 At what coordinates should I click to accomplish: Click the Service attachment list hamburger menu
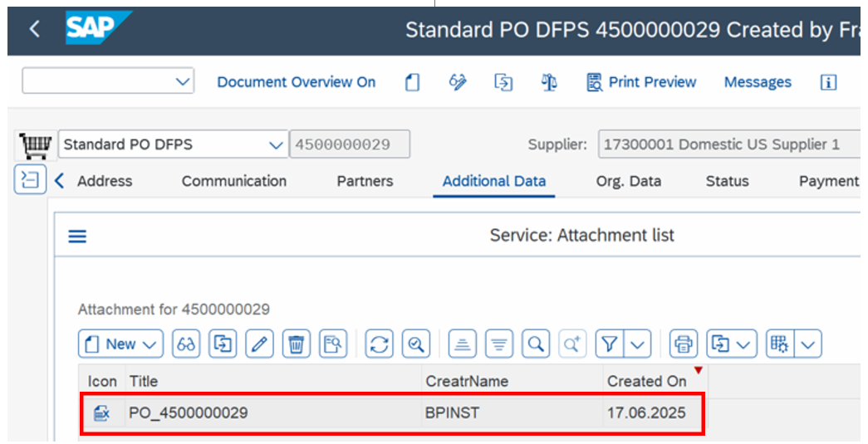77,237
